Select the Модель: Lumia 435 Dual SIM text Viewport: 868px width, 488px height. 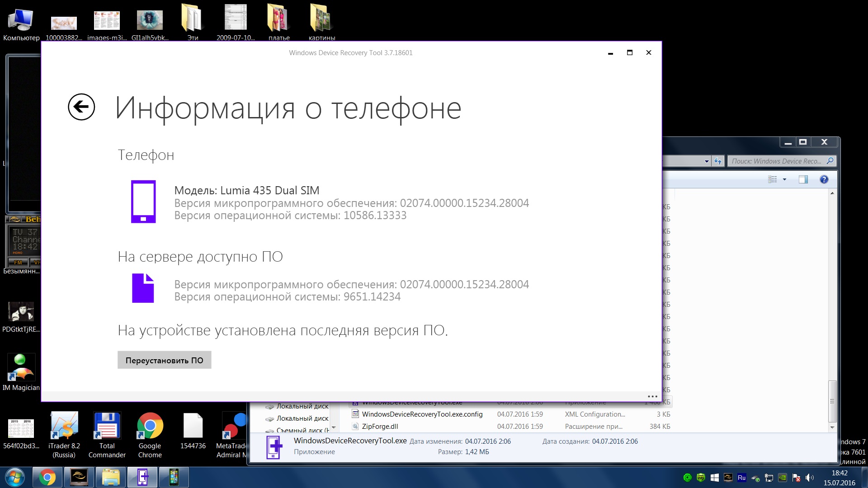[247, 190]
